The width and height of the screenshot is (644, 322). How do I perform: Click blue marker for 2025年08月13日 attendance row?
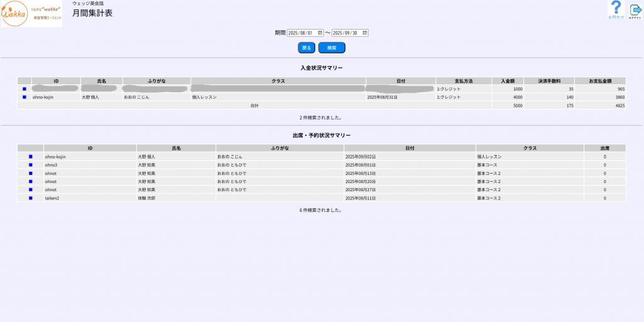coord(30,173)
